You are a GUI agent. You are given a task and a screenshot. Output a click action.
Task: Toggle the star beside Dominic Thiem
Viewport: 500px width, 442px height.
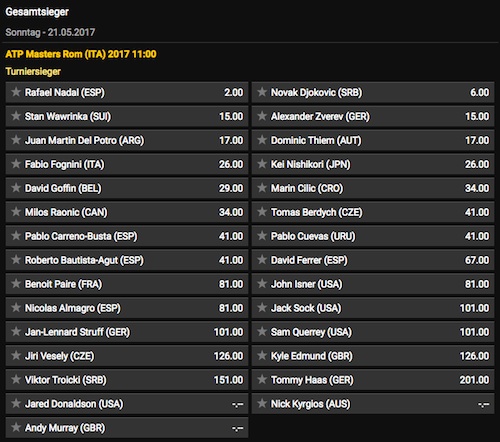coord(262,140)
